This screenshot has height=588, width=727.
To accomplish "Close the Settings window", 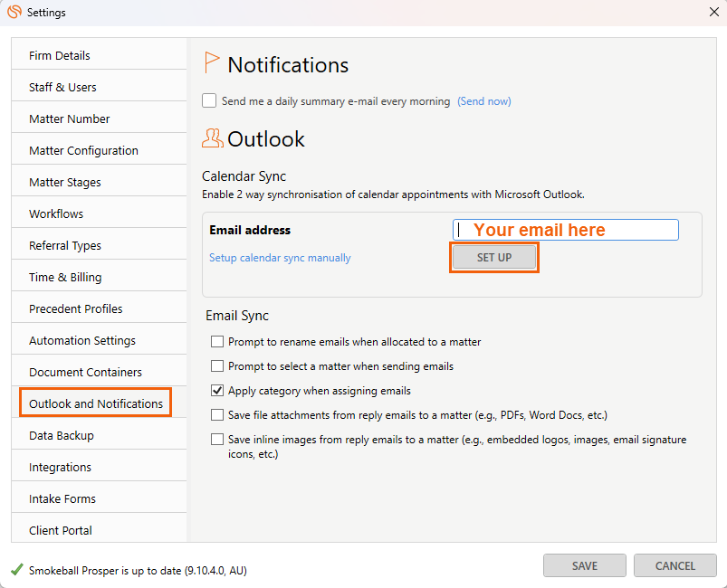I will [x=714, y=12].
